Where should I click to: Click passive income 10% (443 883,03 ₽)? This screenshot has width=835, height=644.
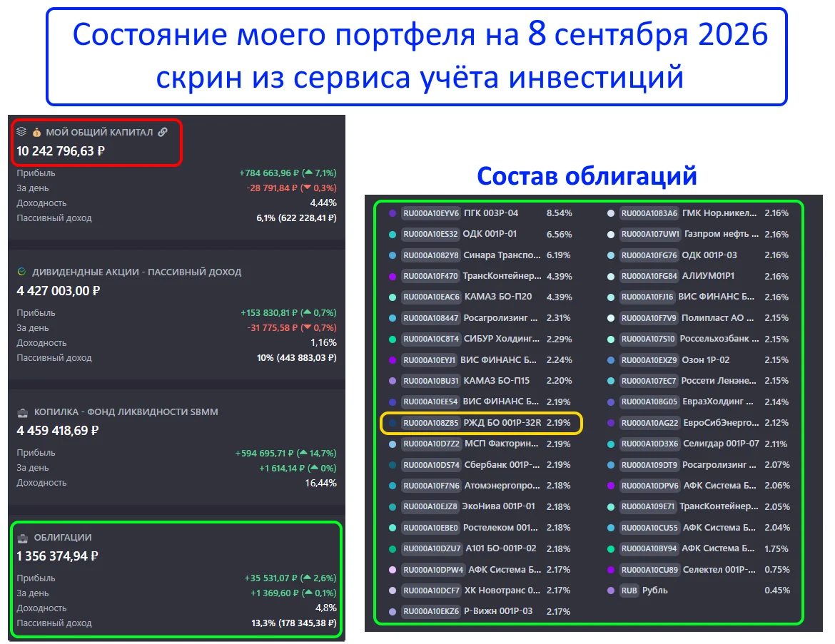[297, 358]
